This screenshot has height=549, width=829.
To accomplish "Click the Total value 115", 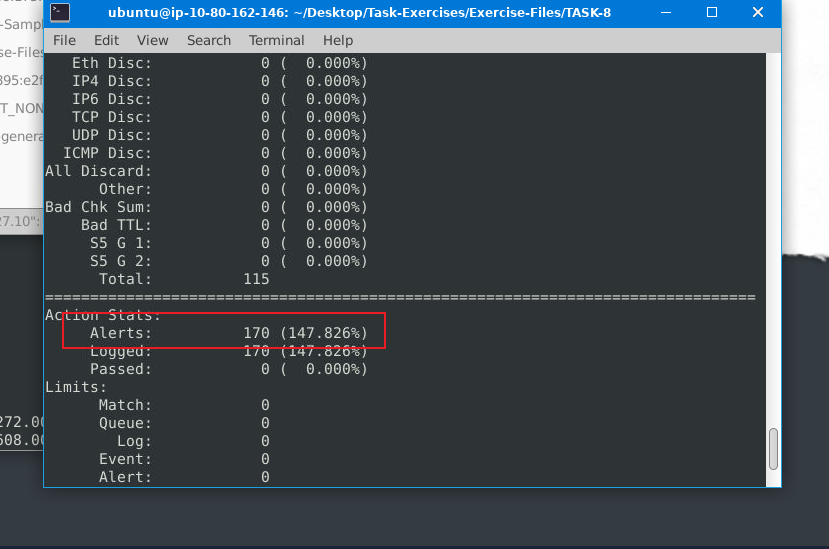I will [256, 279].
